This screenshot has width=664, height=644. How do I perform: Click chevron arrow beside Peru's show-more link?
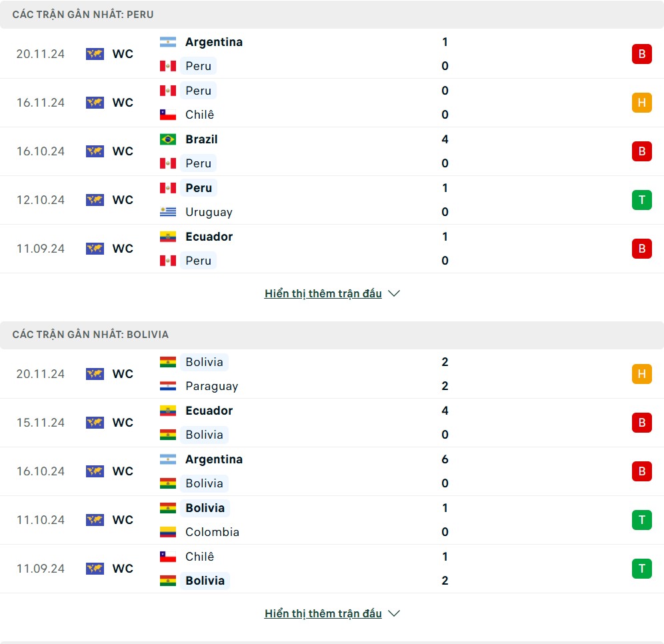pos(394,293)
